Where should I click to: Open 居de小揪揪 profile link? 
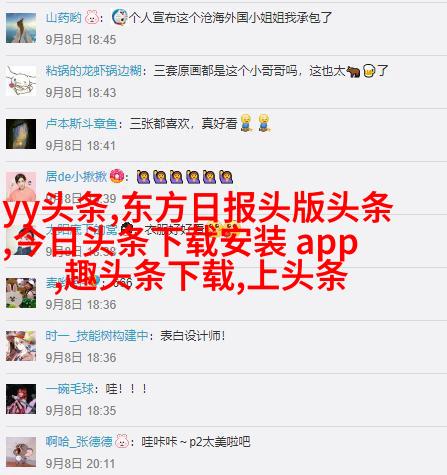point(76,176)
